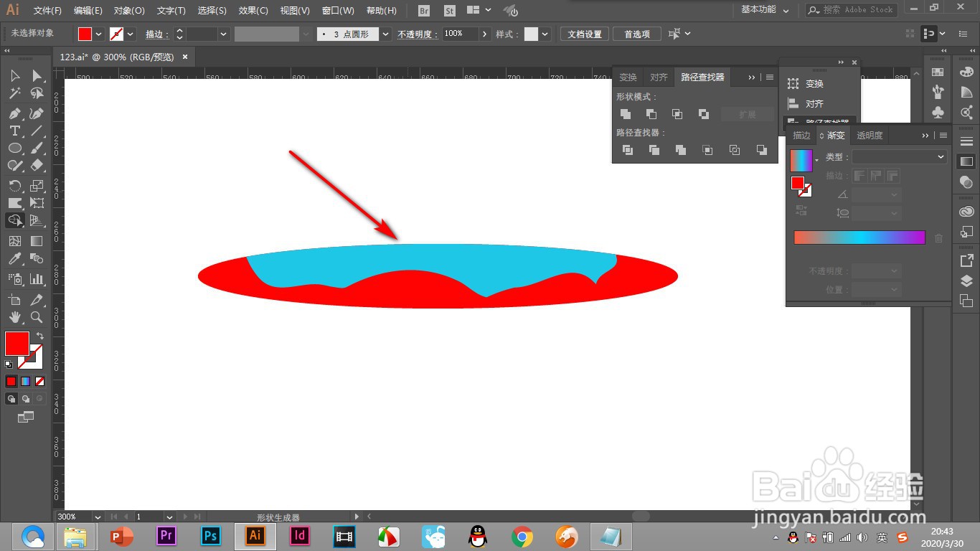The image size is (980, 551).
Task: Click the 文档设置 button
Action: (x=585, y=34)
